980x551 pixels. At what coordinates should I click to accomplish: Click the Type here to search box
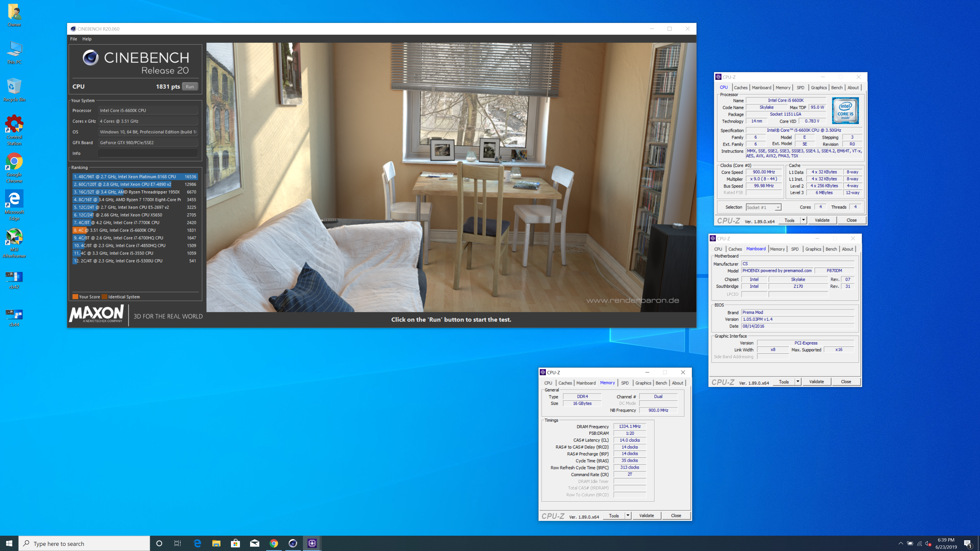[x=84, y=543]
